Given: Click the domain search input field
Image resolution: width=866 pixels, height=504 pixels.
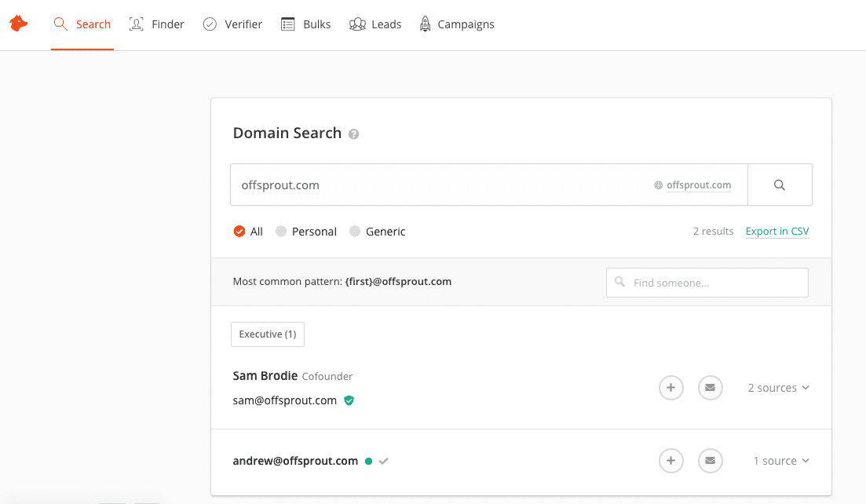Looking at the screenshot, I should click(489, 184).
